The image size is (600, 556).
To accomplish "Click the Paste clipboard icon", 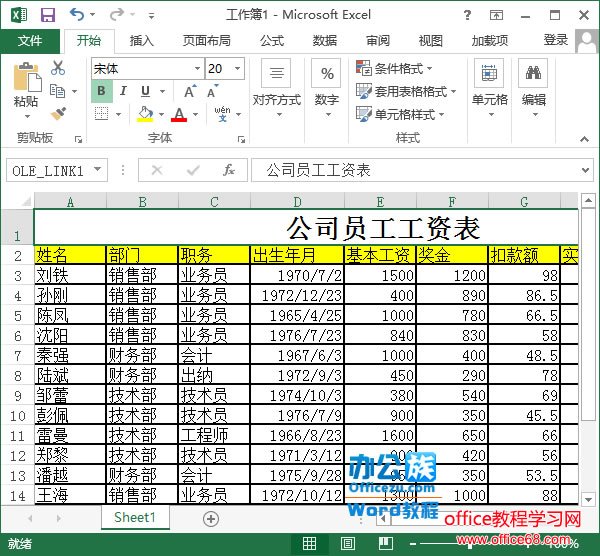I will pyautogui.click(x=26, y=83).
